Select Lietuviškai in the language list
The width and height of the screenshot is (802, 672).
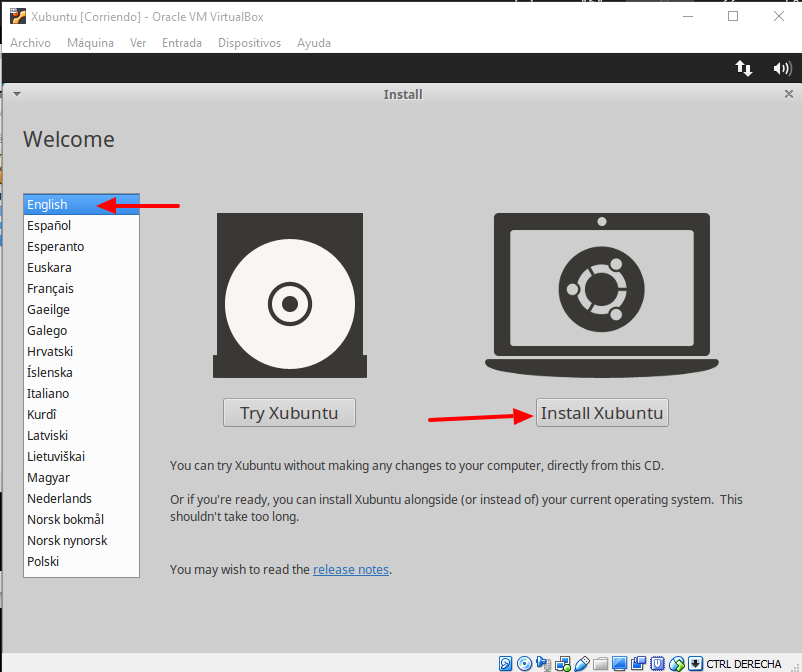point(81,456)
